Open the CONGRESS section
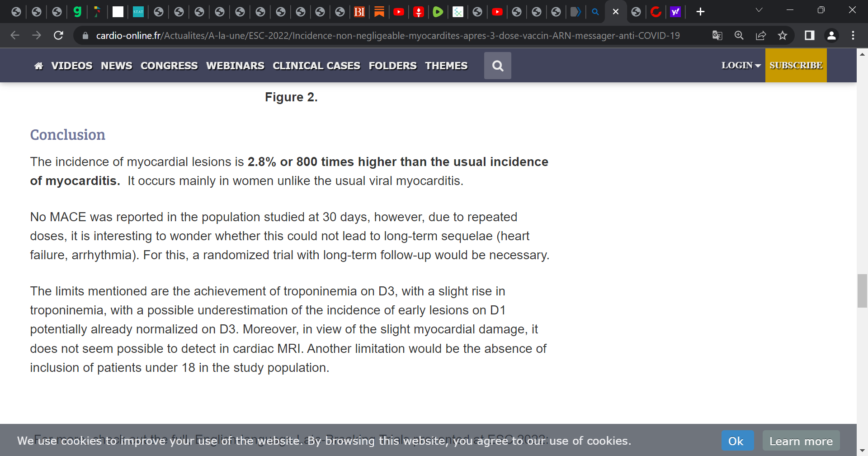Viewport: 868px width, 456px height. [169, 66]
